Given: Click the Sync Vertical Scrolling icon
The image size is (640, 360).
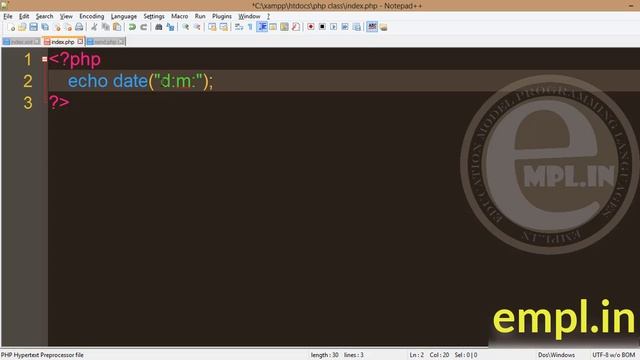Looking at the screenshot, I should [x=212, y=27].
